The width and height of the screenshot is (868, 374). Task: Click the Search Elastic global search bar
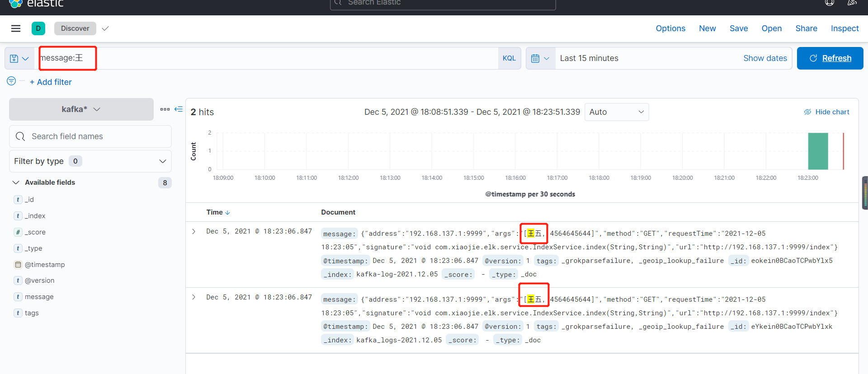pyautogui.click(x=443, y=4)
